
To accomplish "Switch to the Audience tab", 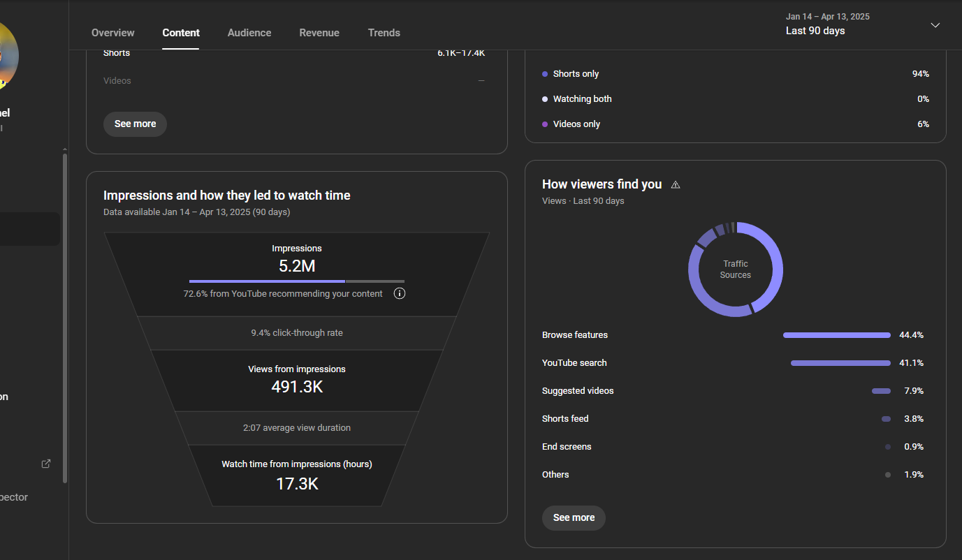I will click(x=249, y=33).
